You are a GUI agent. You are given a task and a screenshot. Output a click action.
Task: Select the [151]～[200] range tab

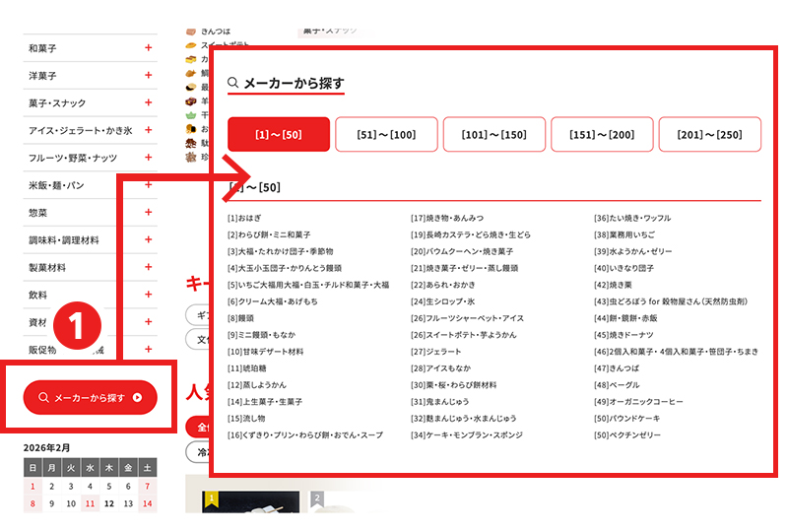[602, 134]
